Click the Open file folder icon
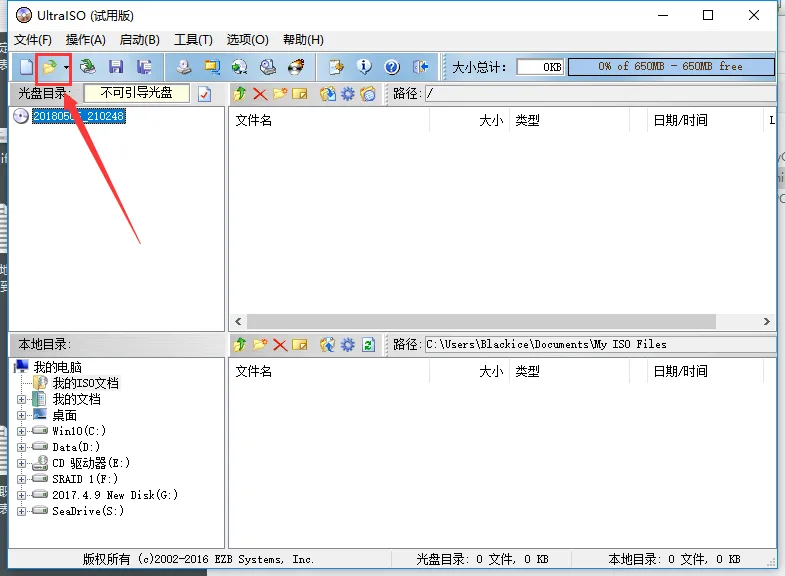Viewport: 785px width, 576px height. pyautogui.click(x=49, y=67)
